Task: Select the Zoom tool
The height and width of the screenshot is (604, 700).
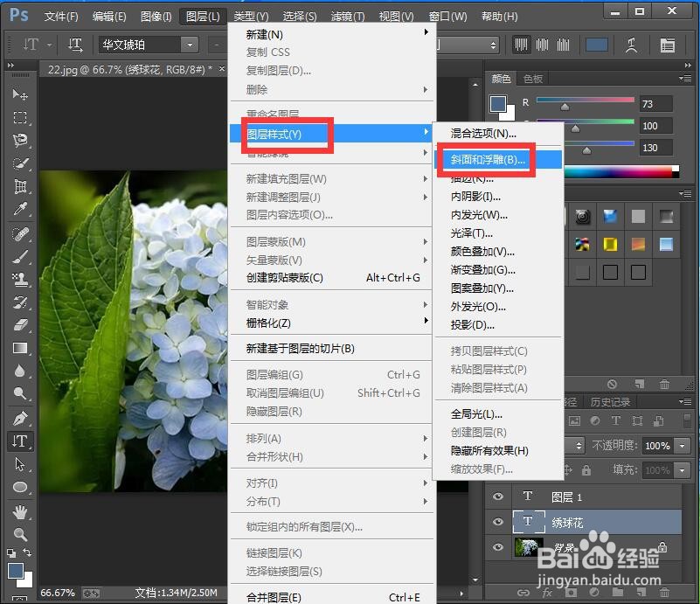Action: 20,534
